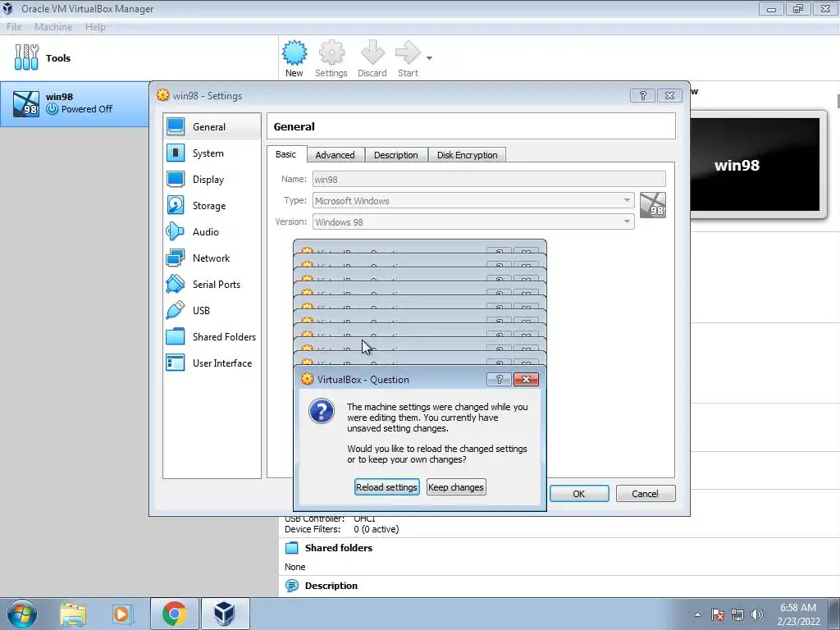840x630 pixels.
Task: Click the Shared folders section header
Action: click(339, 547)
